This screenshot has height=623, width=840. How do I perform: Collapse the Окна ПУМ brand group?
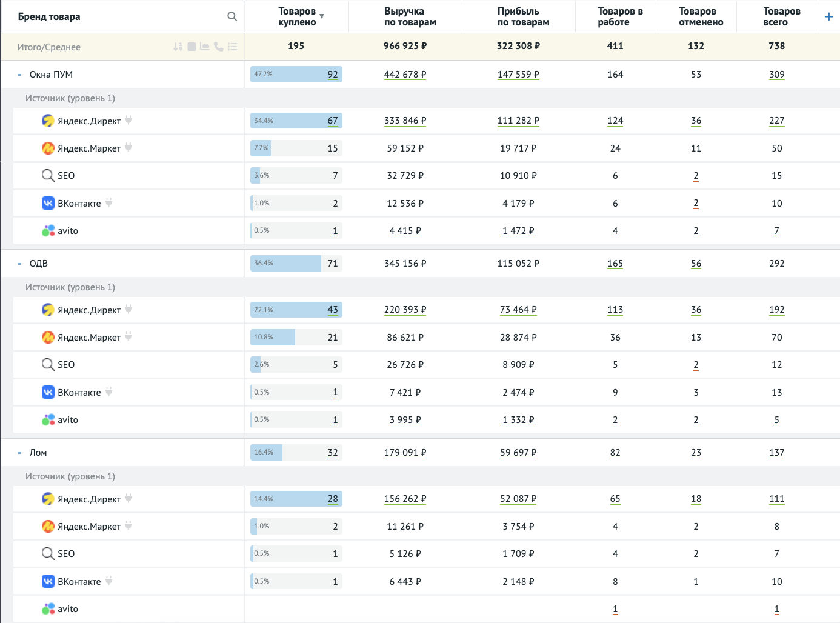pyautogui.click(x=19, y=75)
